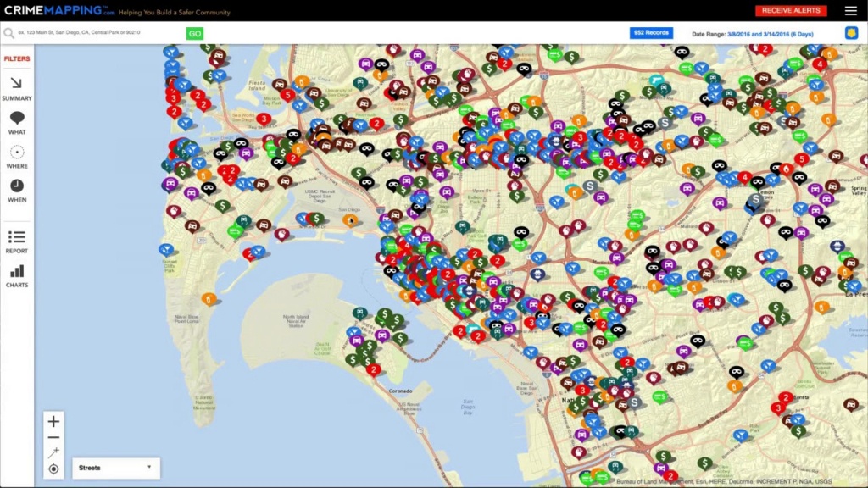This screenshot has width=868, height=488.
Task: Open the Summary filter panel
Action: tap(16, 87)
